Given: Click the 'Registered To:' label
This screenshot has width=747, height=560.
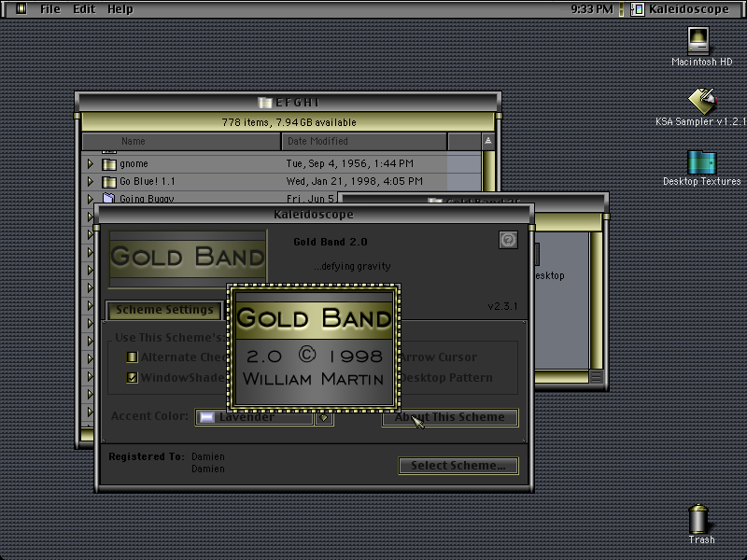Looking at the screenshot, I should click(147, 456).
